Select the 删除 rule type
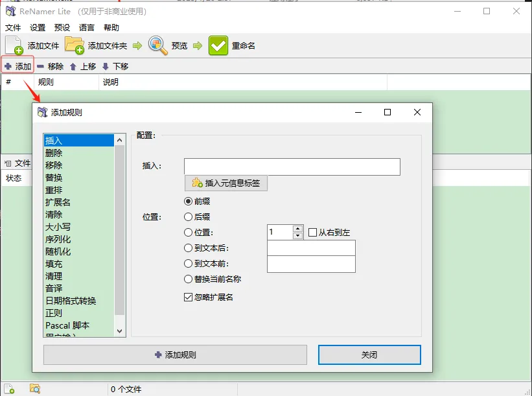Viewport: 532px width, 396px height. coord(78,153)
